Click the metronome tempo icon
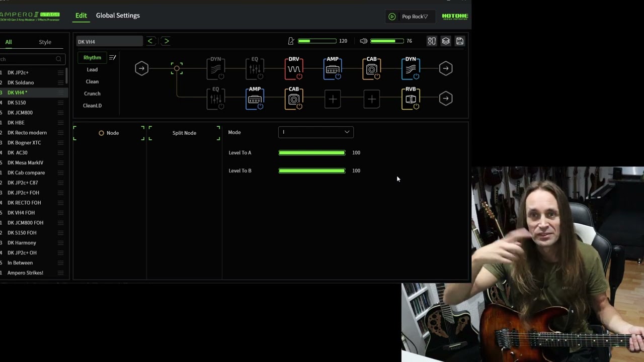This screenshot has width=644, height=362. click(291, 41)
